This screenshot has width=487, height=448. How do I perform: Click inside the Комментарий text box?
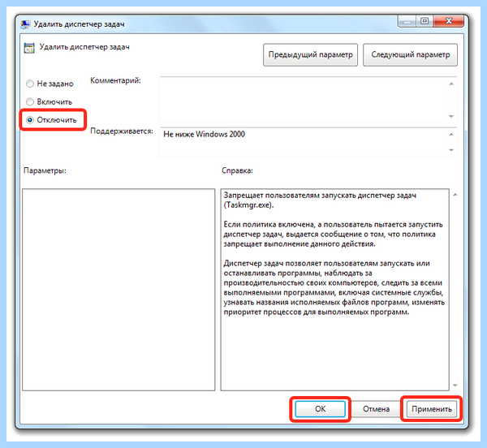pyautogui.click(x=303, y=100)
